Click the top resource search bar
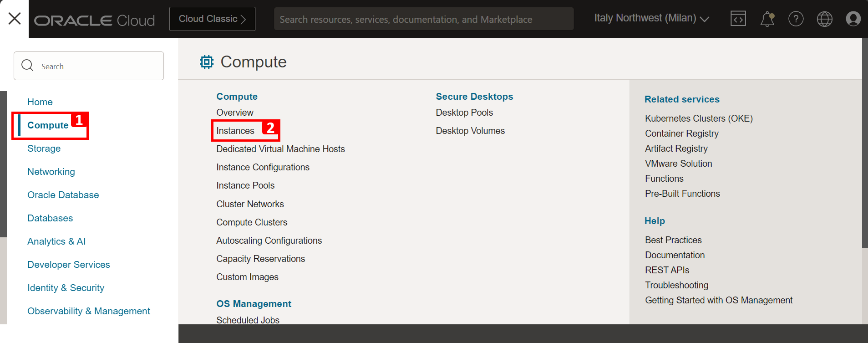The image size is (868, 343). (423, 19)
